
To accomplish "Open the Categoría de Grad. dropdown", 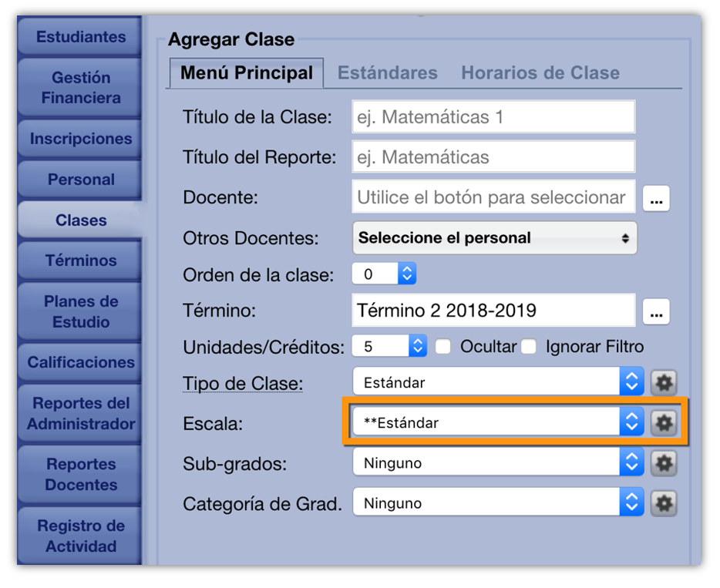I will [497, 503].
